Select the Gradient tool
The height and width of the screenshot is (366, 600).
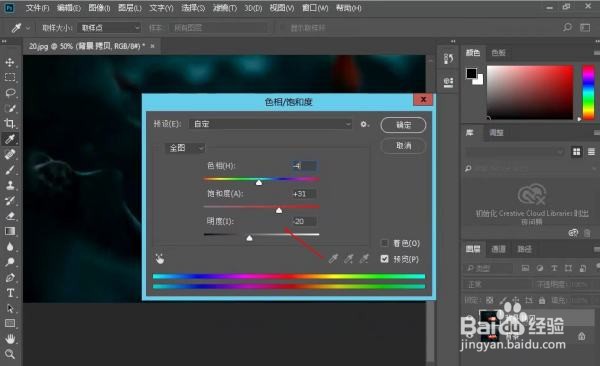click(10, 231)
